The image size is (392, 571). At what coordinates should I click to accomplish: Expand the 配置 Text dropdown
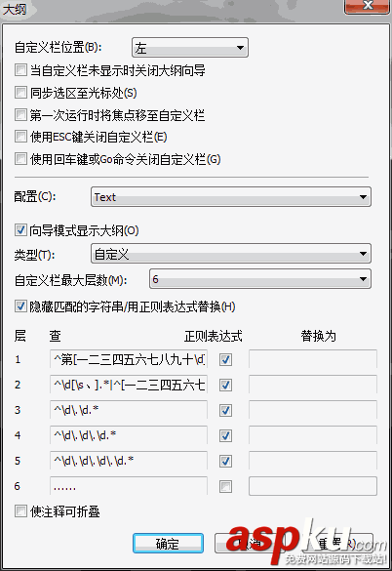click(x=231, y=197)
